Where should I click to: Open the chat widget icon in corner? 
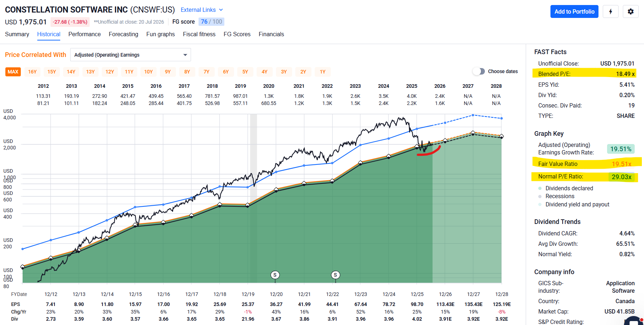tap(634, 321)
